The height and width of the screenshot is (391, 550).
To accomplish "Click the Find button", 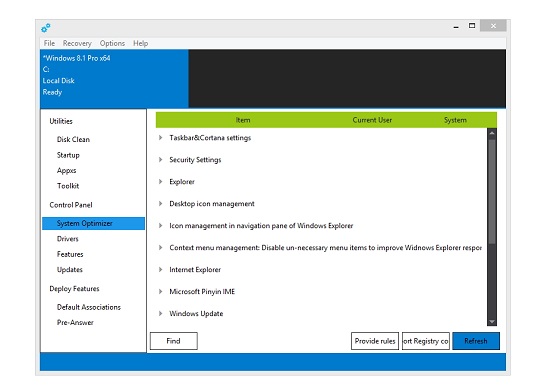I will tap(174, 341).
